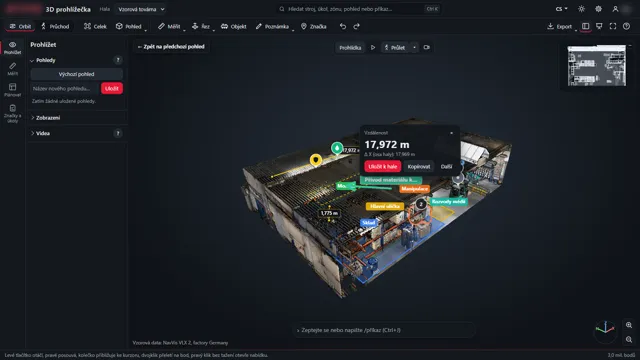Toggle light/dark theme sun icon
Viewport: 640px width, 360px height.
click(581, 9)
